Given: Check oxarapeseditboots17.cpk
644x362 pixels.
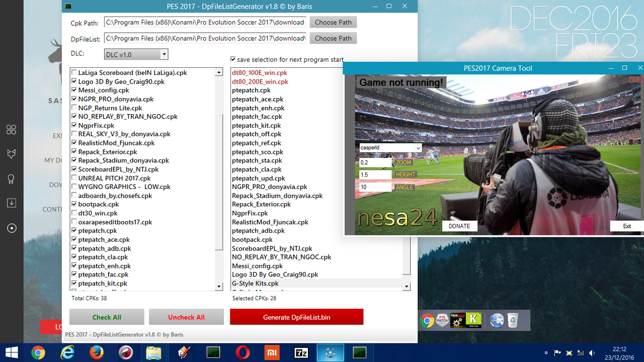Looking at the screenshot, I should coord(74,222).
